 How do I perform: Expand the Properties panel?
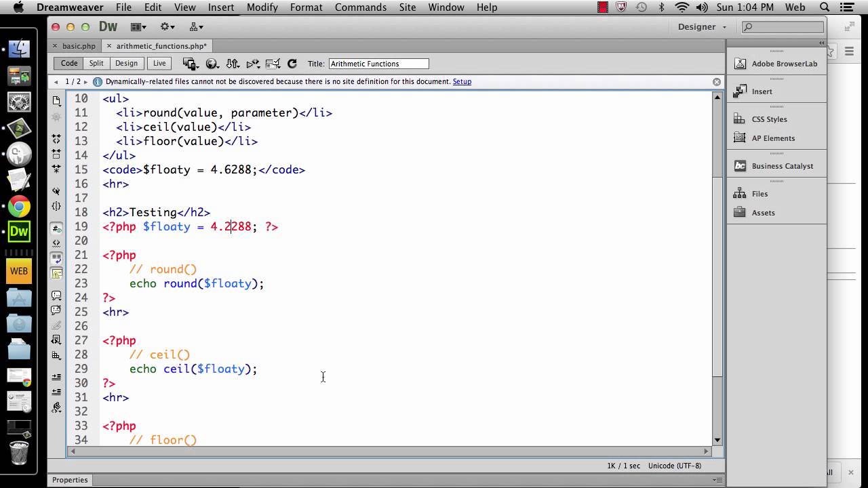[x=71, y=480]
